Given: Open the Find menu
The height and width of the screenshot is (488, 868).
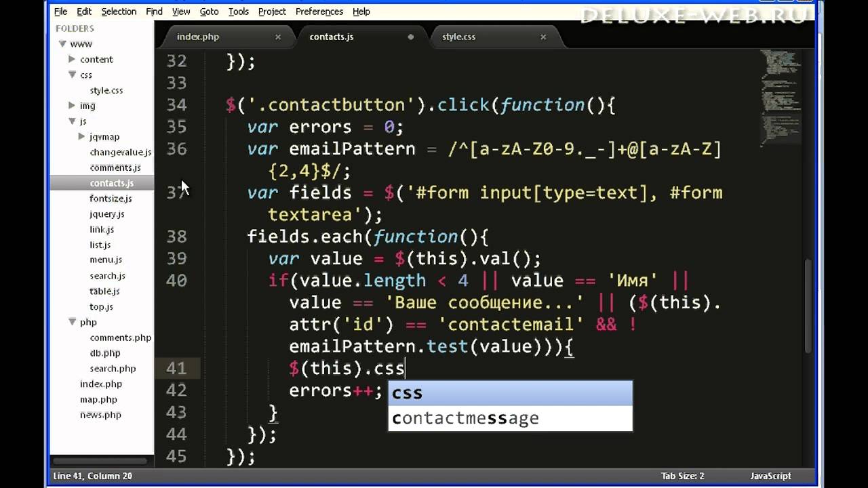Looking at the screenshot, I should click(154, 12).
